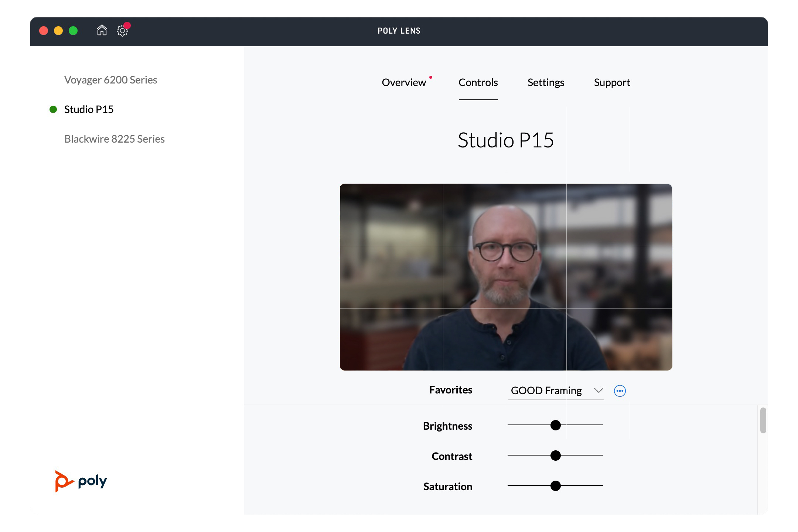This screenshot has width=798, height=532.
Task: Open the Support tab
Action: pos(612,82)
